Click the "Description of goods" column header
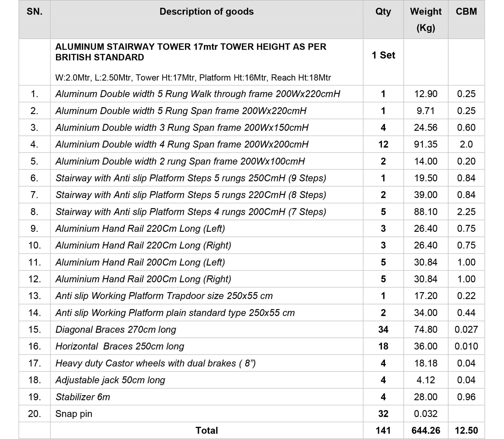504x439 pixels. click(206, 12)
